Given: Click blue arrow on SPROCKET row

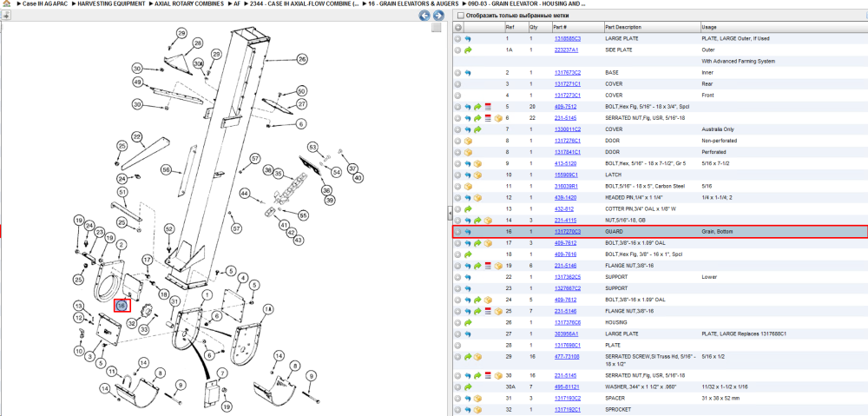Looking at the screenshot, I should (468, 409).
